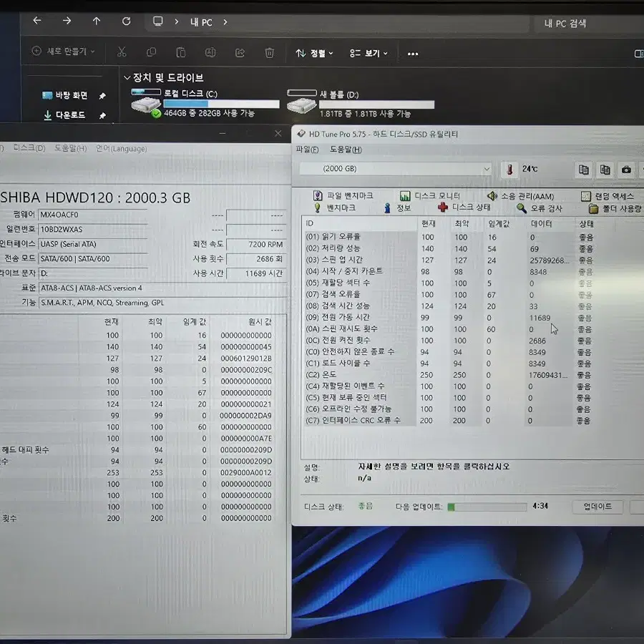This screenshot has height=644, width=644.
Task: Click the Copy icon in Explorer toolbar
Action: pos(151,52)
